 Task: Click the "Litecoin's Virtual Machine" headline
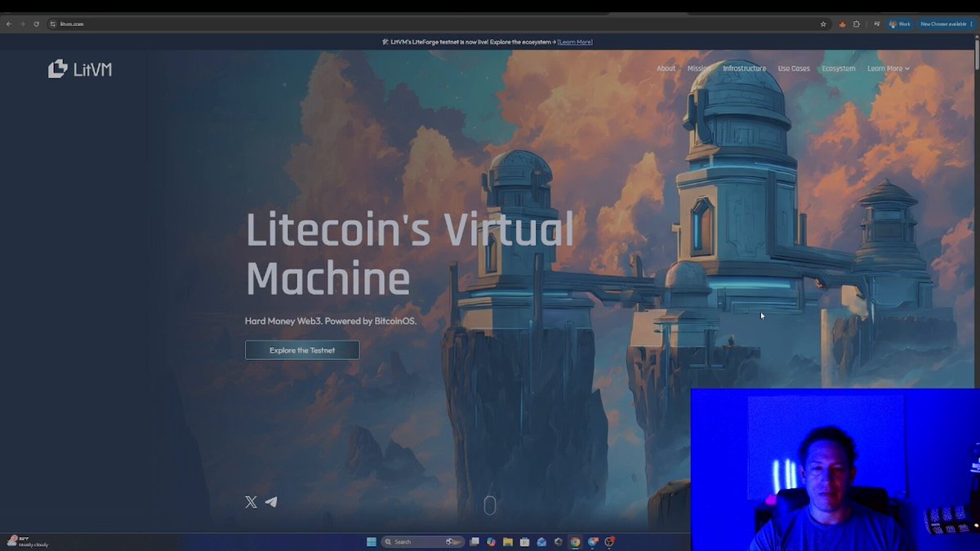(x=410, y=254)
